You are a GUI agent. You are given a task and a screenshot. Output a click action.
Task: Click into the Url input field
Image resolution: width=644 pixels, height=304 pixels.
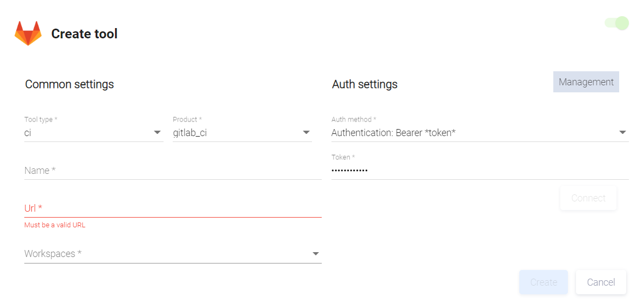point(173,208)
